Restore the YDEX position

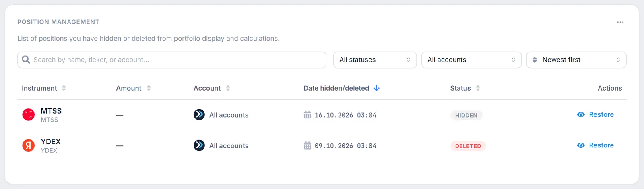point(595,145)
